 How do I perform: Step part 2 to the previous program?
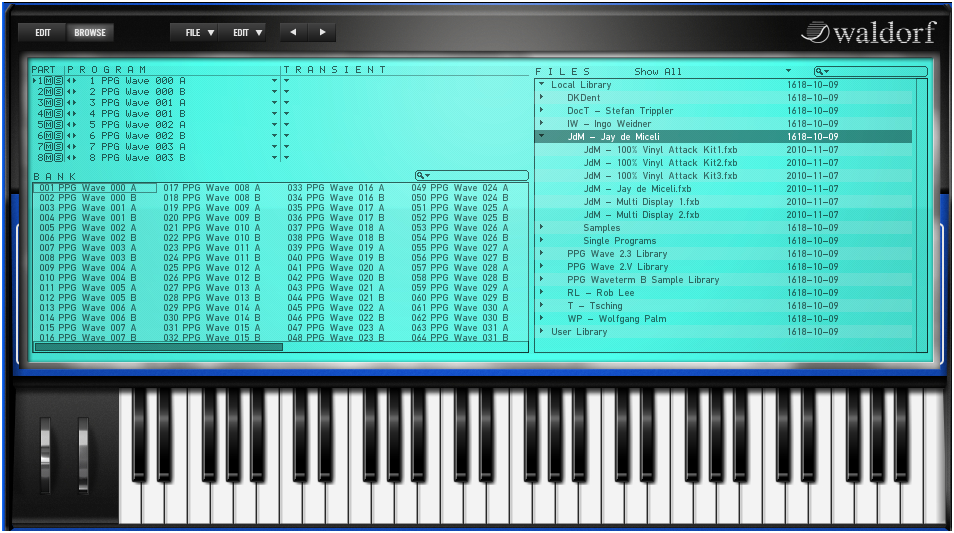(69, 92)
